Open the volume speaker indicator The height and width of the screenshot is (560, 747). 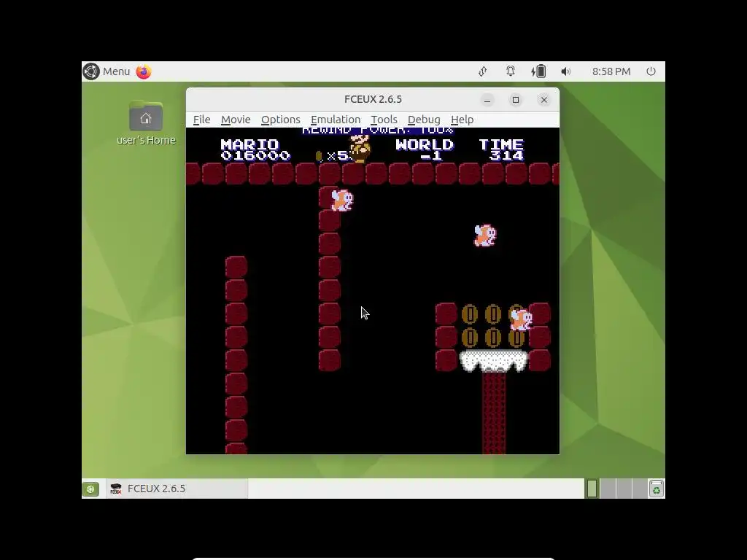coord(565,71)
